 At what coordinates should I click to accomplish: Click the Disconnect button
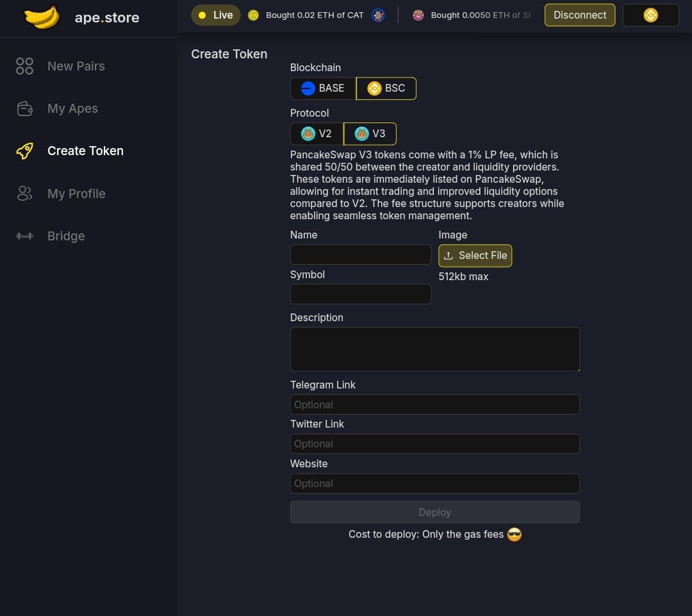point(579,14)
